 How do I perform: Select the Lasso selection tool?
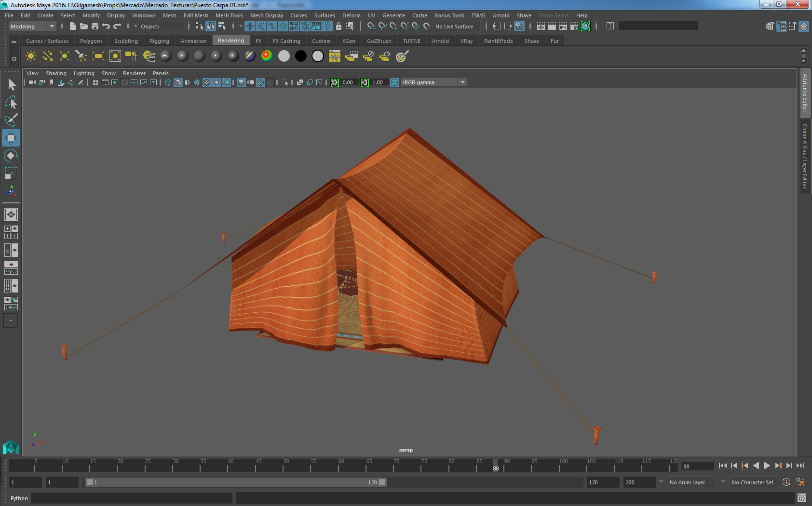click(11, 103)
